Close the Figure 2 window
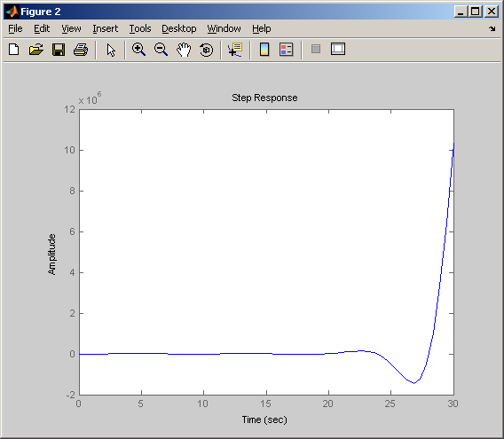 click(x=492, y=12)
